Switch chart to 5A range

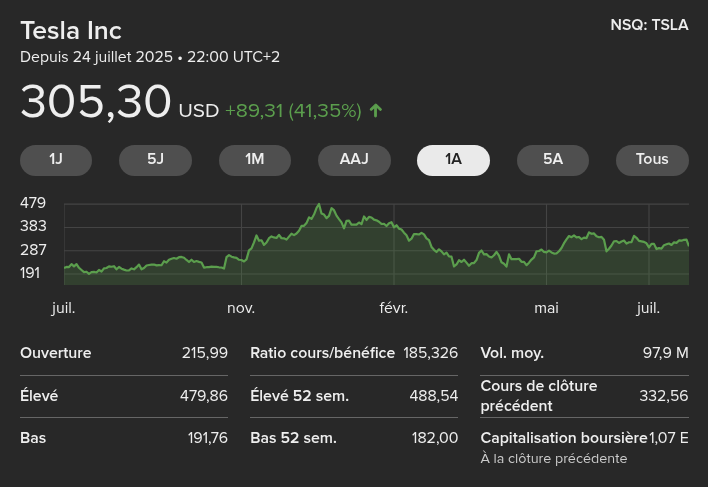point(553,160)
